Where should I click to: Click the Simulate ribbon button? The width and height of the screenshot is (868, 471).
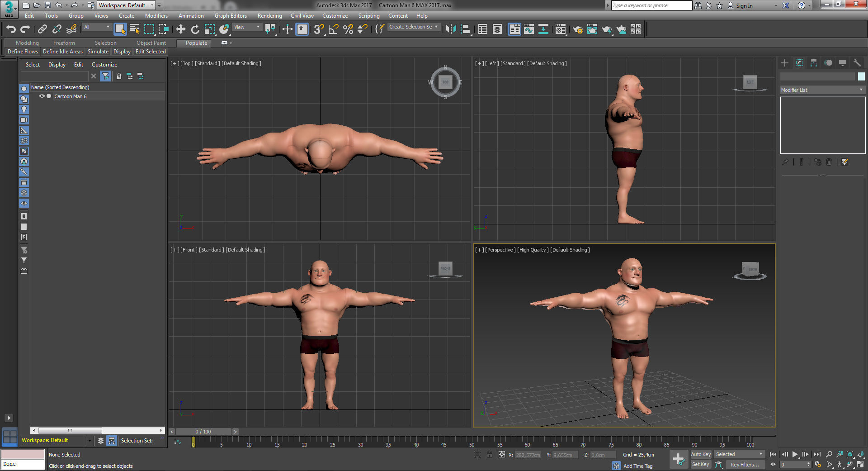click(98, 52)
